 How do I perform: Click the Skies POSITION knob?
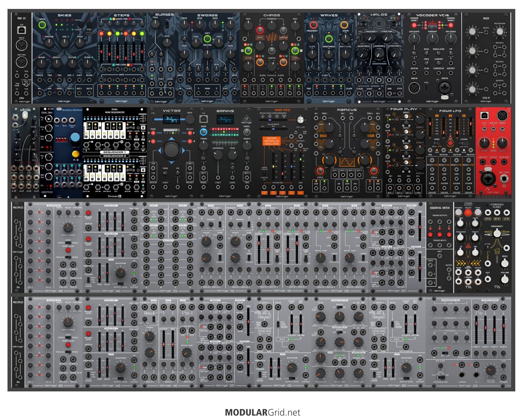click(x=49, y=43)
